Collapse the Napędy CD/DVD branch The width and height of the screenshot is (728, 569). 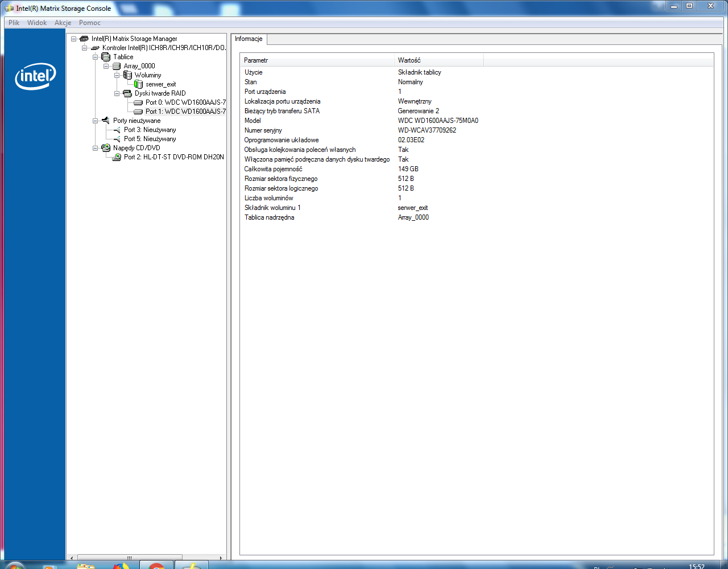[x=95, y=148]
